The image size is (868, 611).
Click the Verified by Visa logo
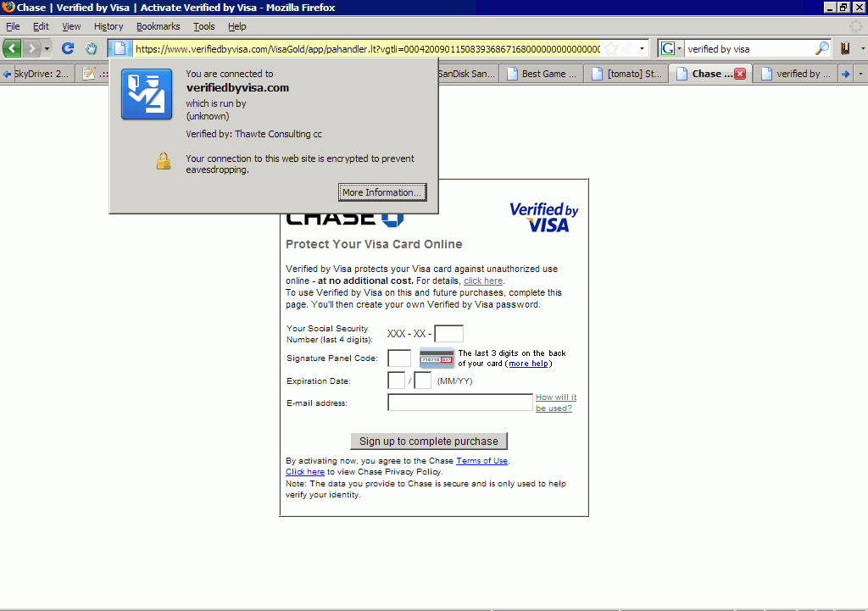point(543,217)
